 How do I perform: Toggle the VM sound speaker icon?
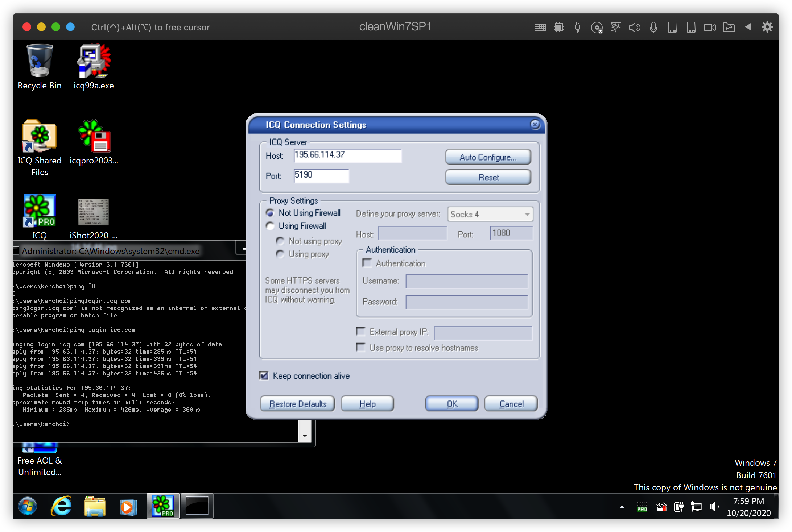coord(634,27)
